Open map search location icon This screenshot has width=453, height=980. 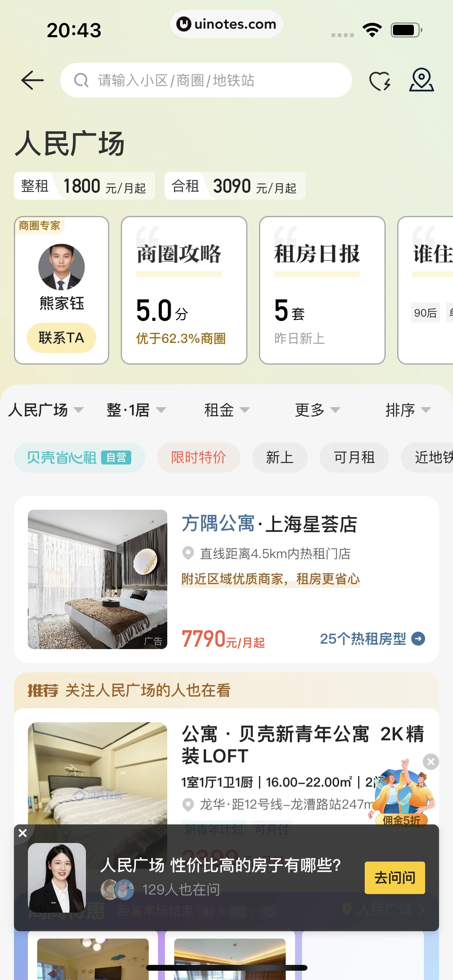coord(421,80)
